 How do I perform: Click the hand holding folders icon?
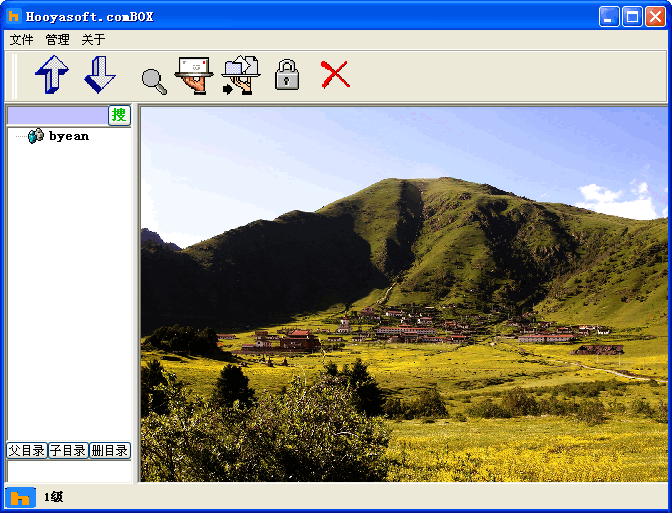240,76
